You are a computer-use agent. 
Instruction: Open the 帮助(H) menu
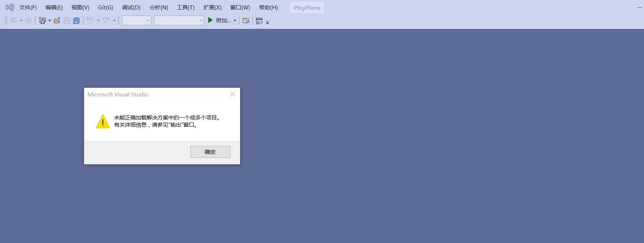[269, 8]
